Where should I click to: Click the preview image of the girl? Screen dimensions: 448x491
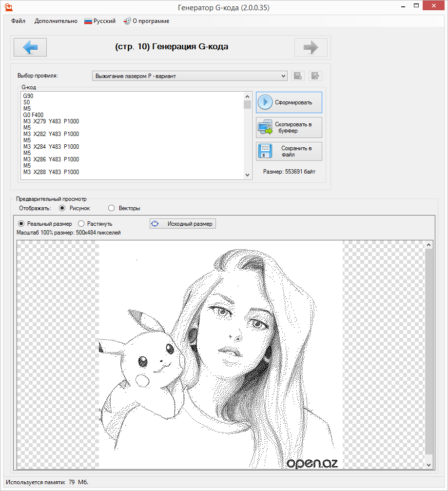[x=221, y=354]
